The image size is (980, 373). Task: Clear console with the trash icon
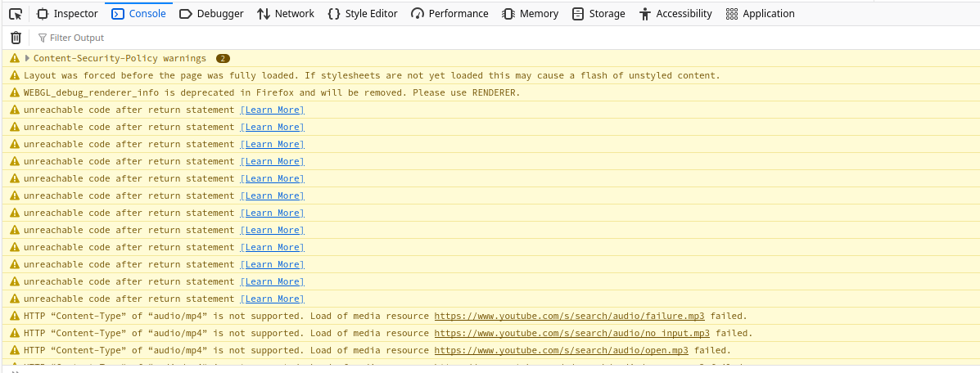click(16, 38)
